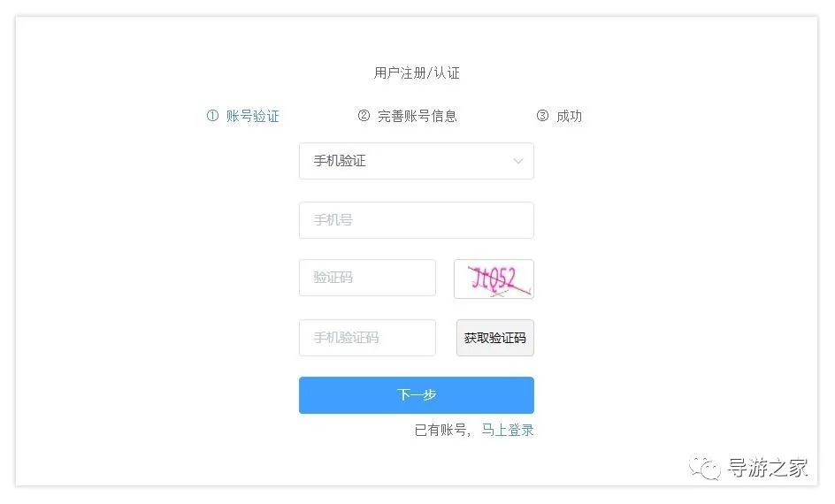The width and height of the screenshot is (835, 504).
Task: Click the WeChat logo in the watermark
Action: (x=706, y=468)
